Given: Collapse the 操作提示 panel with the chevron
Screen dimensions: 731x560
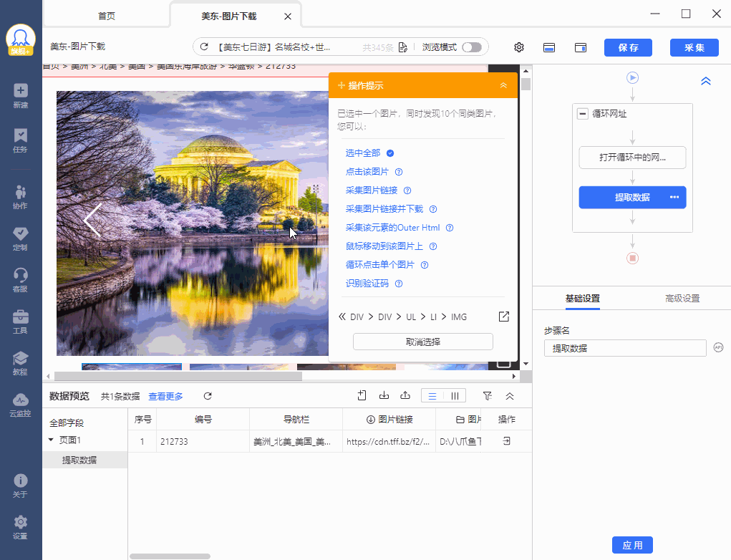Looking at the screenshot, I should pyautogui.click(x=503, y=85).
